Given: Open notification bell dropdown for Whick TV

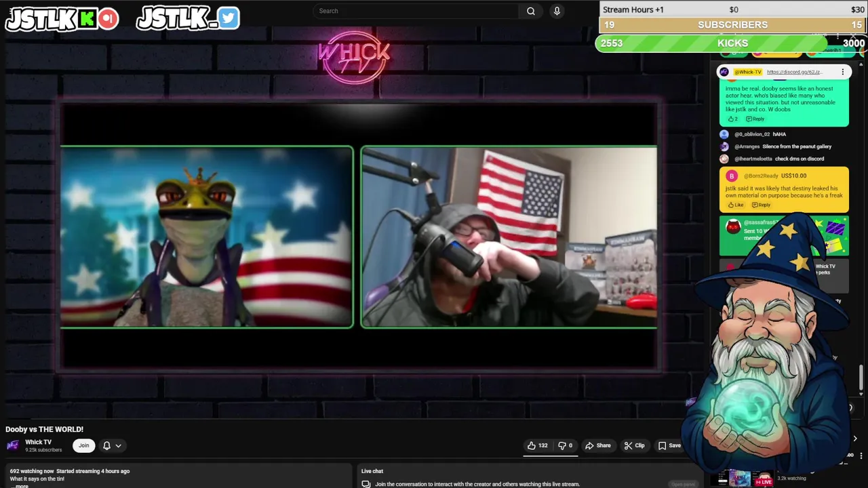Looking at the screenshot, I should [x=112, y=445].
